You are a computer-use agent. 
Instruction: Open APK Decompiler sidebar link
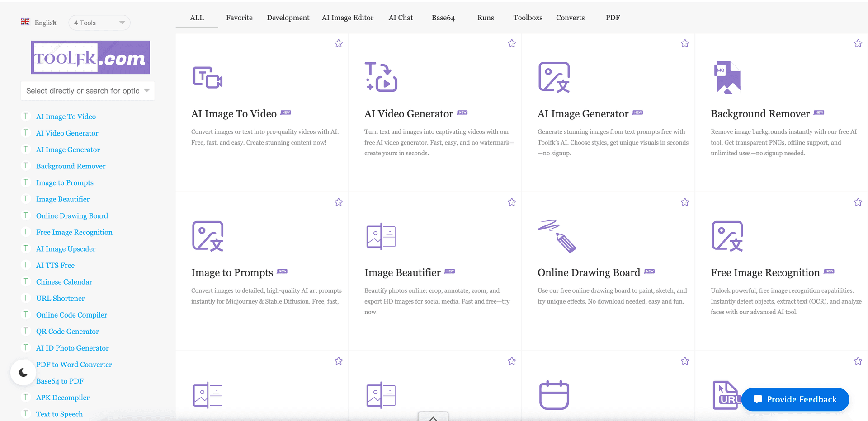pyautogui.click(x=63, y=398)
